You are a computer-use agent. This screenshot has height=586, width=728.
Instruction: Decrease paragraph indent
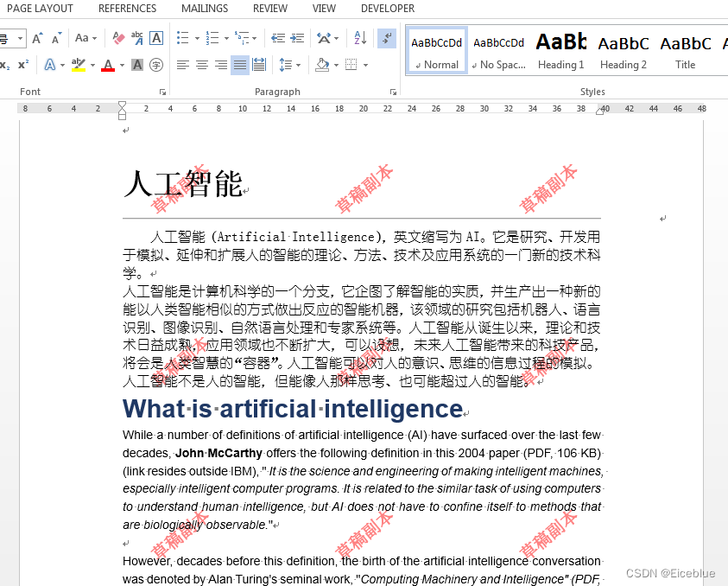tap(278, 38)
